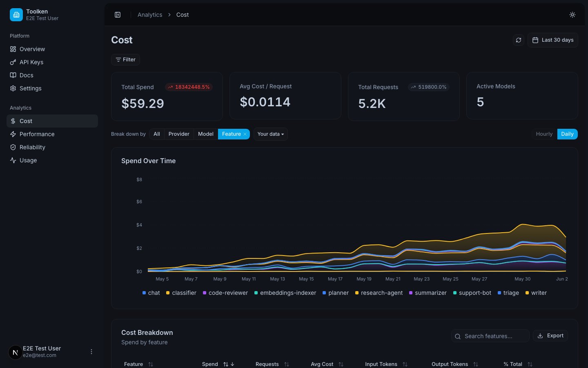The image size is (588, 368).
Task: Toggle chat series in legend
Action: [151, 293]
